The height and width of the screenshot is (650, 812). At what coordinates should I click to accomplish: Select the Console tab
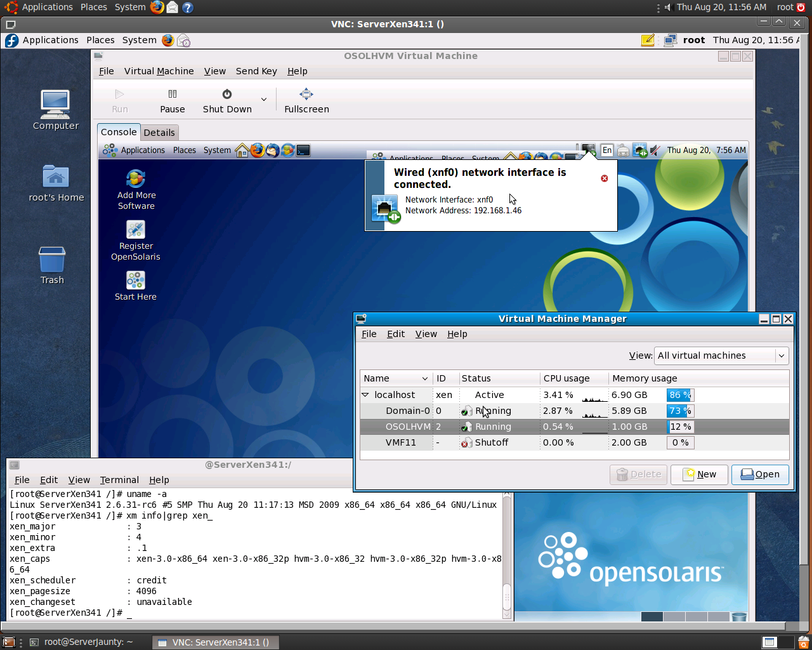click(x=119, y=132)
